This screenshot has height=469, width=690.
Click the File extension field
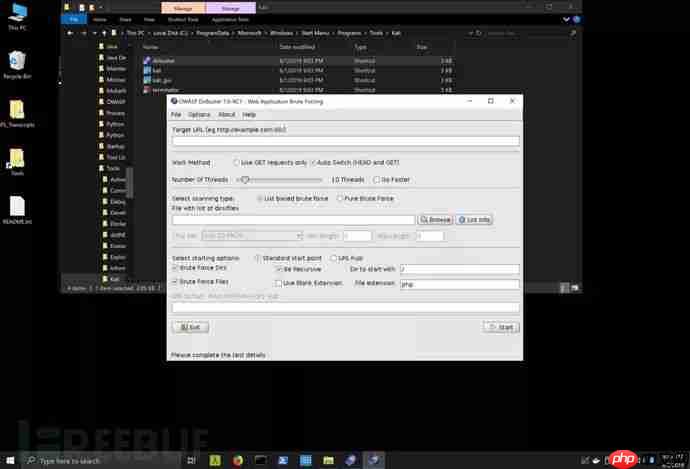459,284
